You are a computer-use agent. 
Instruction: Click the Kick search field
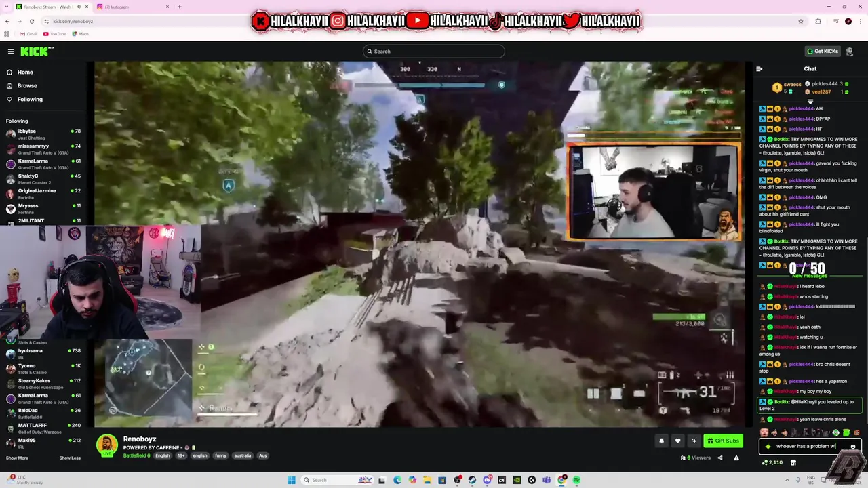pos(434,52)
